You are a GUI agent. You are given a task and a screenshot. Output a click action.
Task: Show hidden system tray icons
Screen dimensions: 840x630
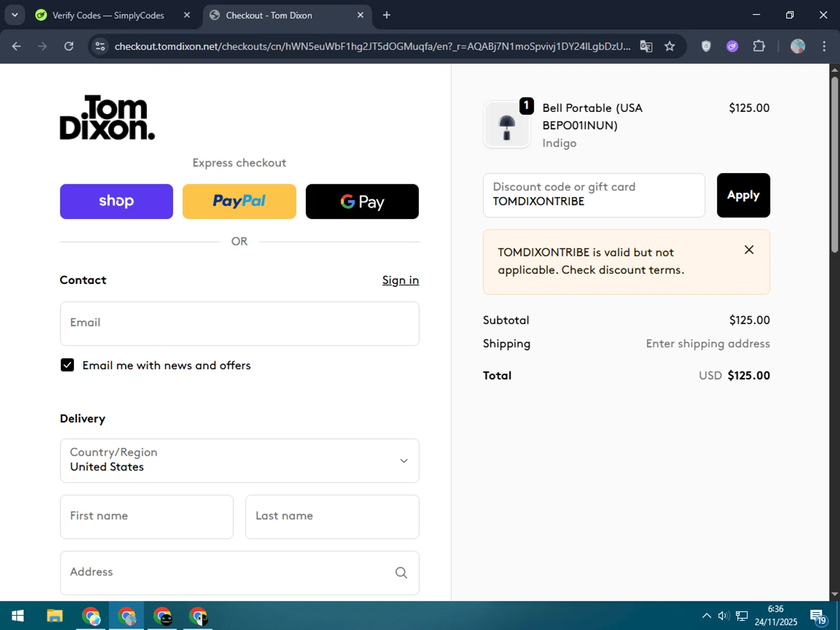coord(707,616)
